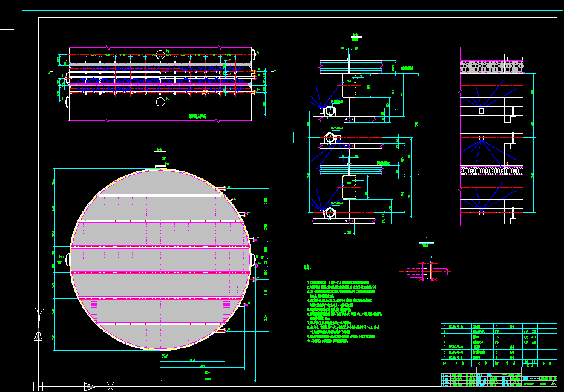Select the green label in top elevation view

coord(198,116)
